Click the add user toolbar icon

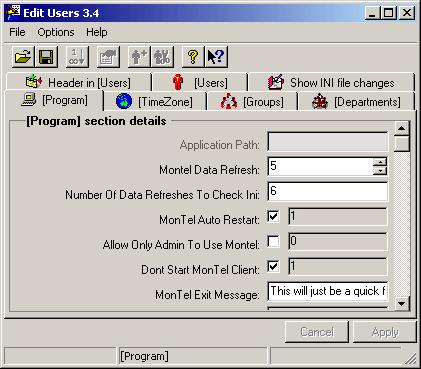(x=139, y=57)
